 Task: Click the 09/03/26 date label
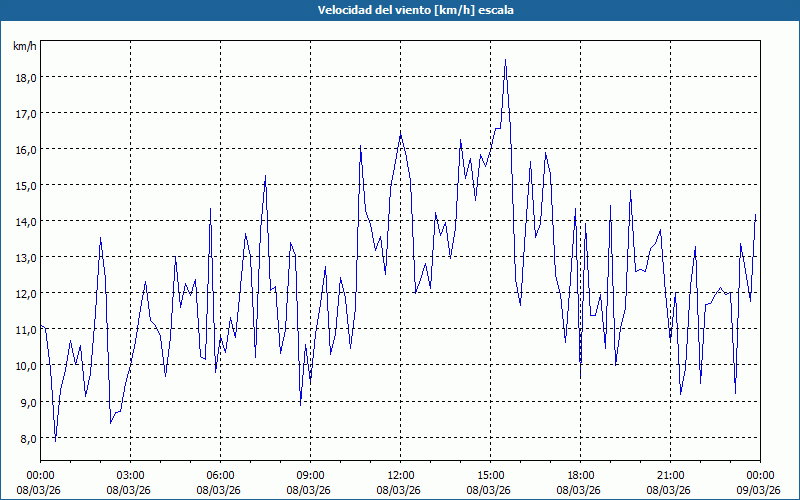[x=758, y=490]
